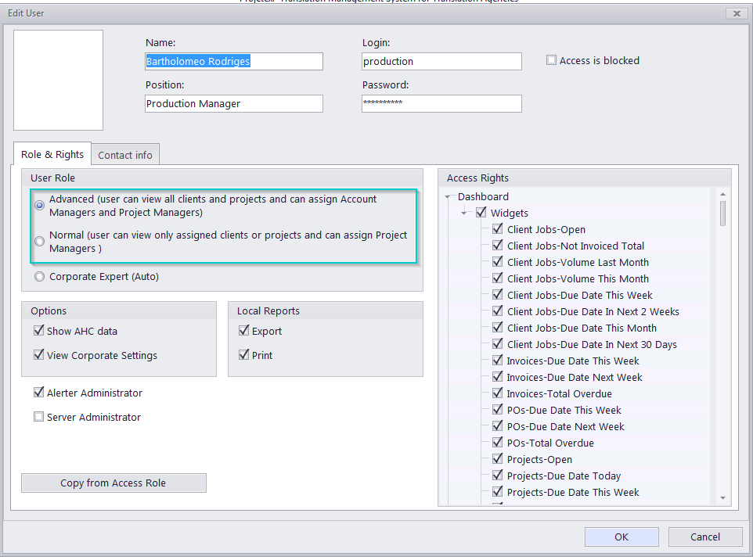Close the Edit User dialog window

(737, 13)
